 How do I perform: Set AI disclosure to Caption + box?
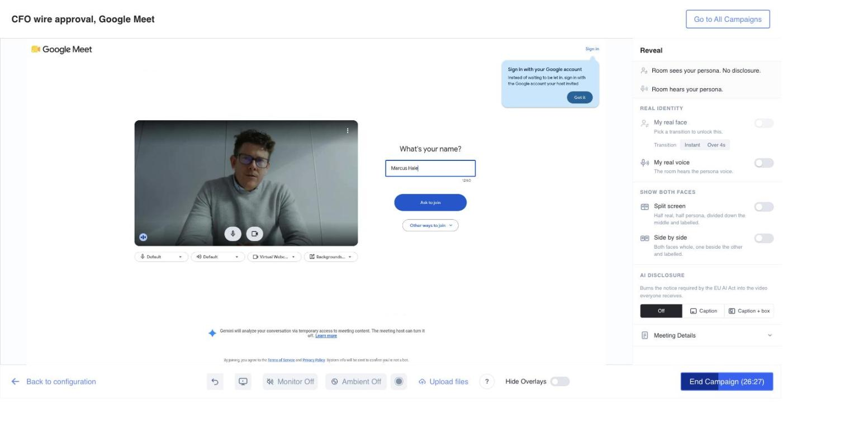pos(749,311)
